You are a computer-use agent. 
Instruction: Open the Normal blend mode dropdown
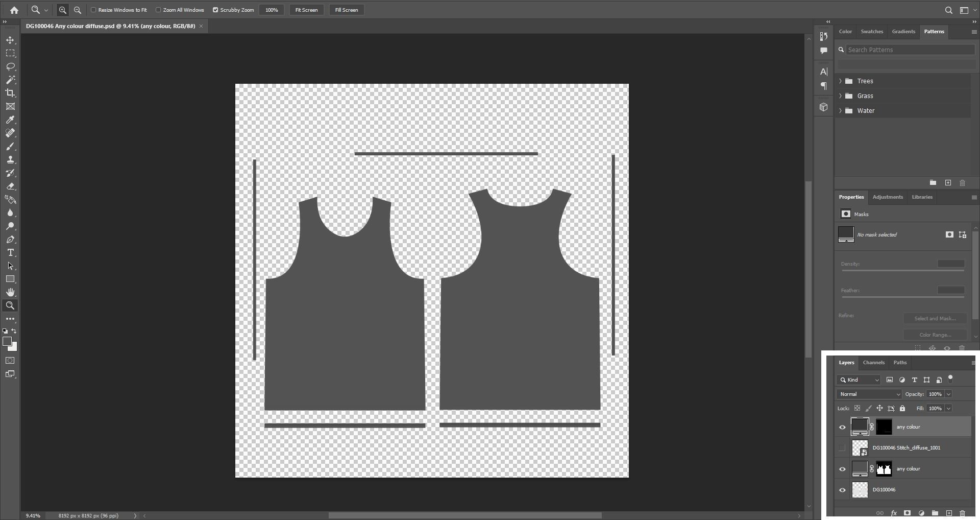tap(869, 394)
